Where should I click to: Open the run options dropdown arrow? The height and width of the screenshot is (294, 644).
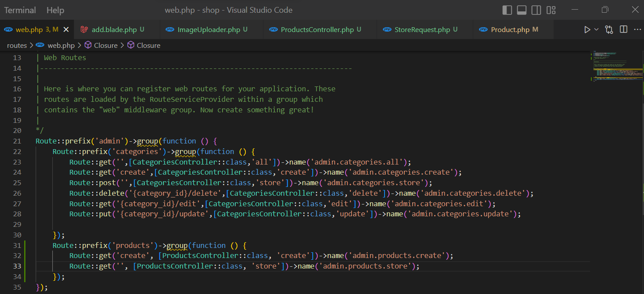[x=596, y=29]
